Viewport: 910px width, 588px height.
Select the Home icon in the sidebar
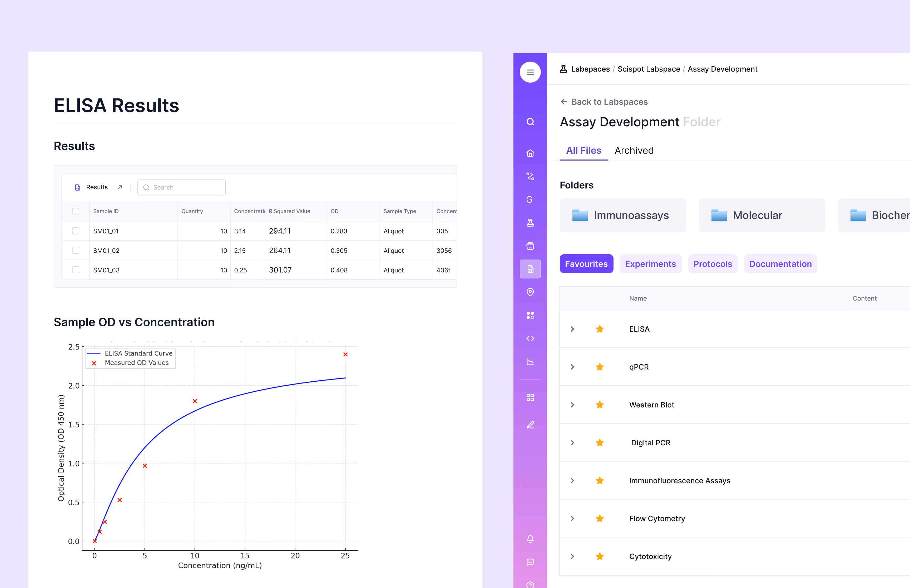coord(530,153)
